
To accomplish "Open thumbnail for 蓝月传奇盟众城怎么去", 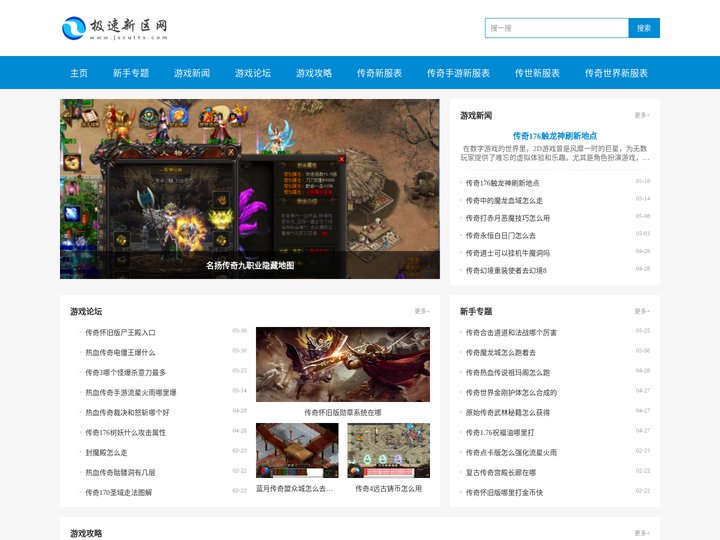I will tap(297, 450).
